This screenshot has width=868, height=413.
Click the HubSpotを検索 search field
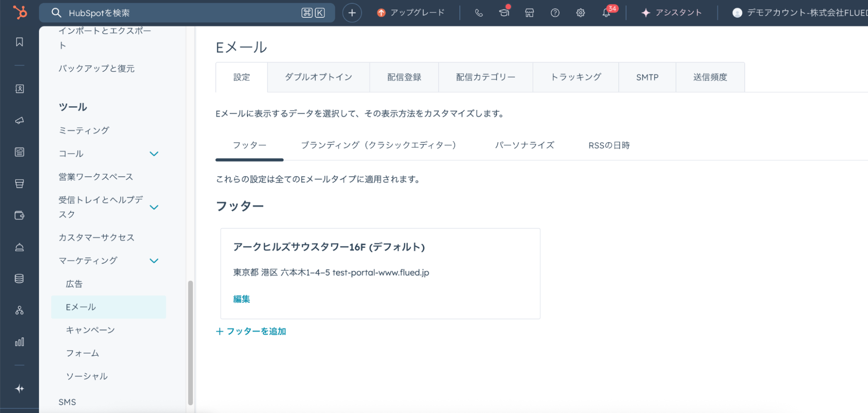click(x=182, y=13)
